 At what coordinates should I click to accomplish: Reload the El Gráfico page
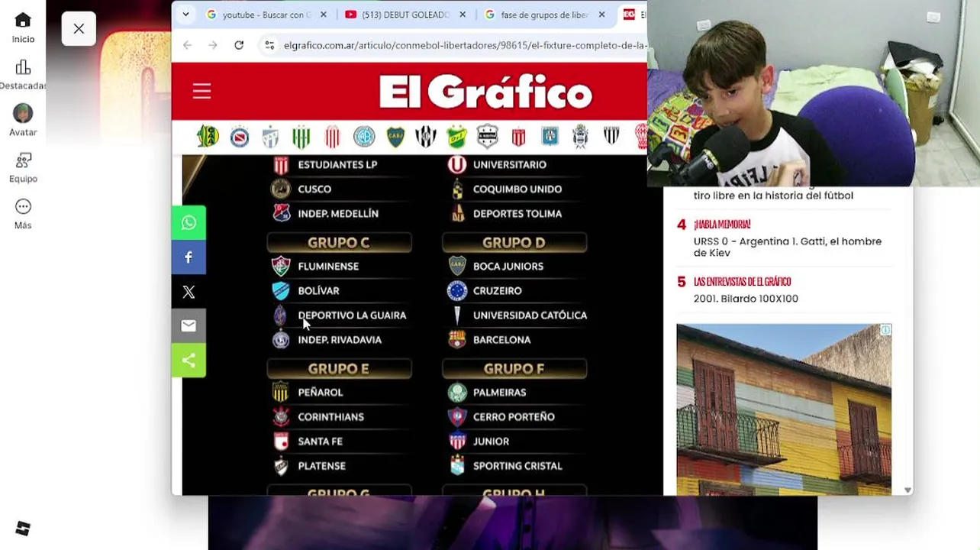point(239,45)
